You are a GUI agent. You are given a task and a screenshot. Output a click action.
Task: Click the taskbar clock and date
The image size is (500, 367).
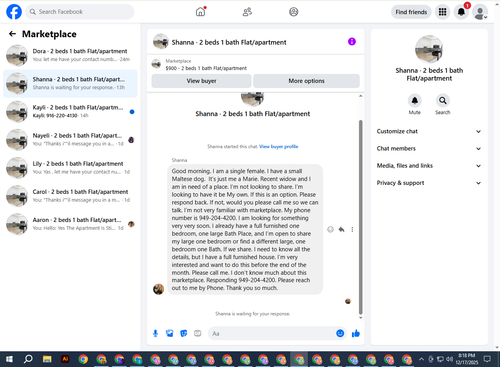click(x=468, y=359)
